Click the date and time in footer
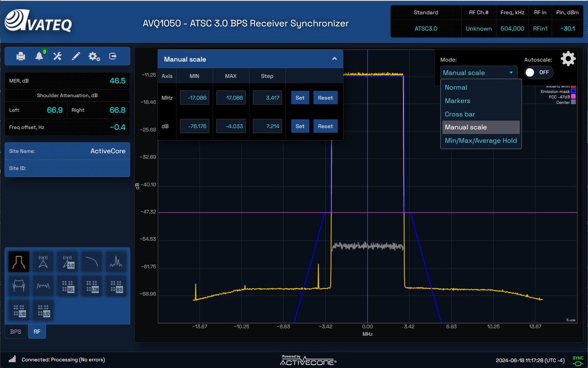The height and width of the screenshot is (368, 588). [x=531, y=360]
